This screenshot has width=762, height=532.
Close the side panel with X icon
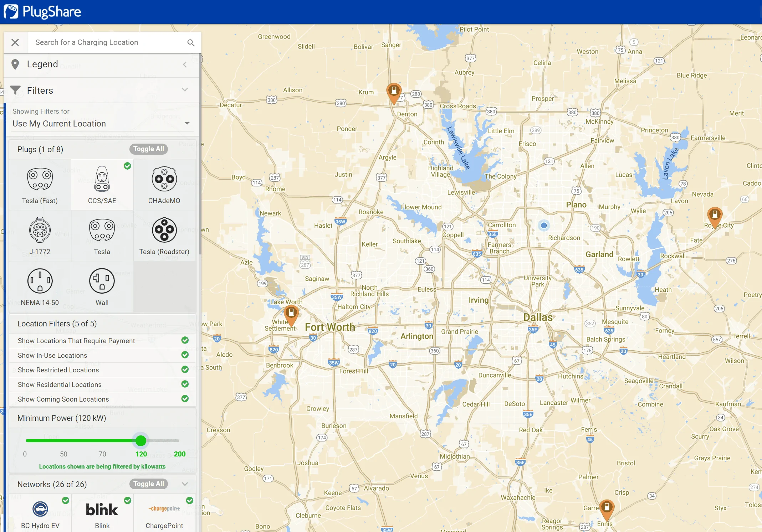click(x=15, y=42)
